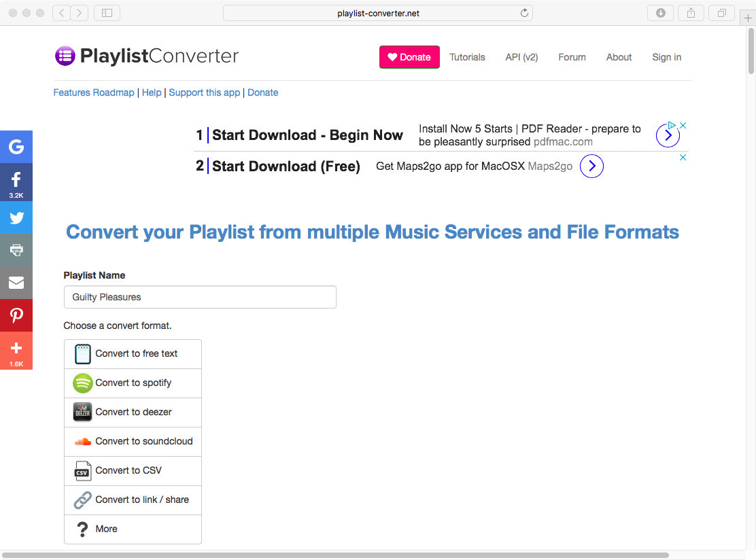The height and width of the screenshot is (560, 756).
Task: Click arrow circle for Maps2go ad
Action: point(591,167)
